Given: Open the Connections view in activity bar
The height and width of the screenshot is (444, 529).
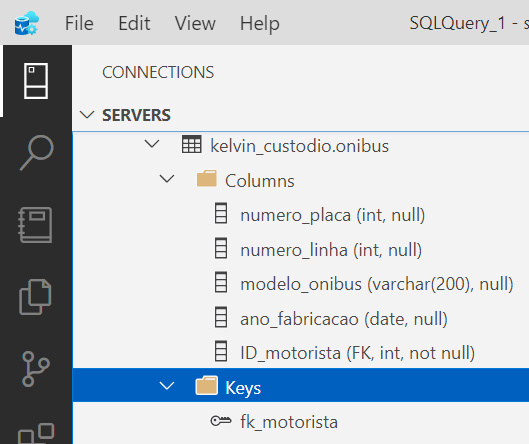Looking at the screenshot, I should [36, 81].
